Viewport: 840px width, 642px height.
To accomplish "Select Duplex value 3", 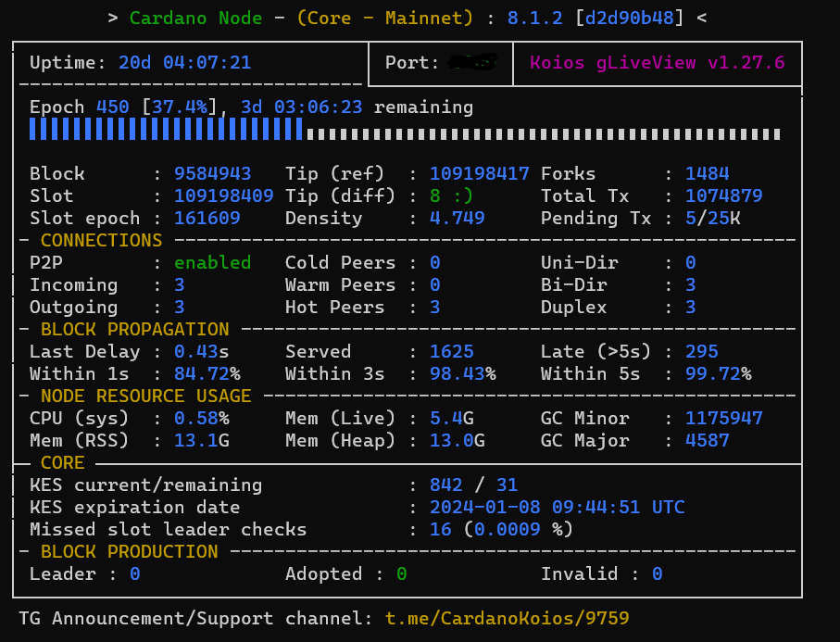I will pos(691,307).
